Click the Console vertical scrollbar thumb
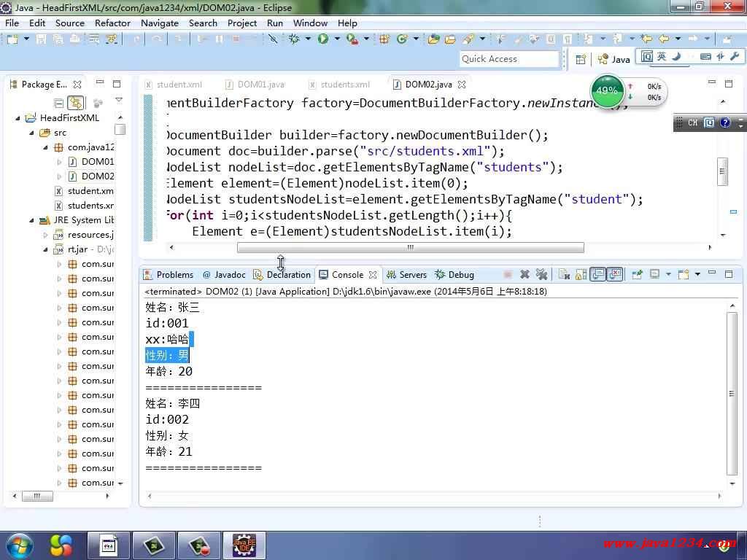This screenshot has width=747, height=560. click(732, 393)
